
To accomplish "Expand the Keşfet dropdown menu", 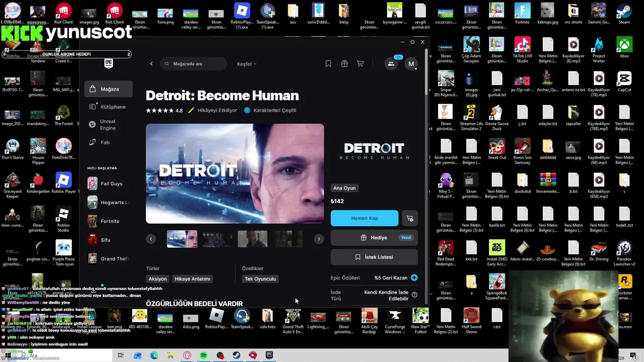I will coord(247,64).
